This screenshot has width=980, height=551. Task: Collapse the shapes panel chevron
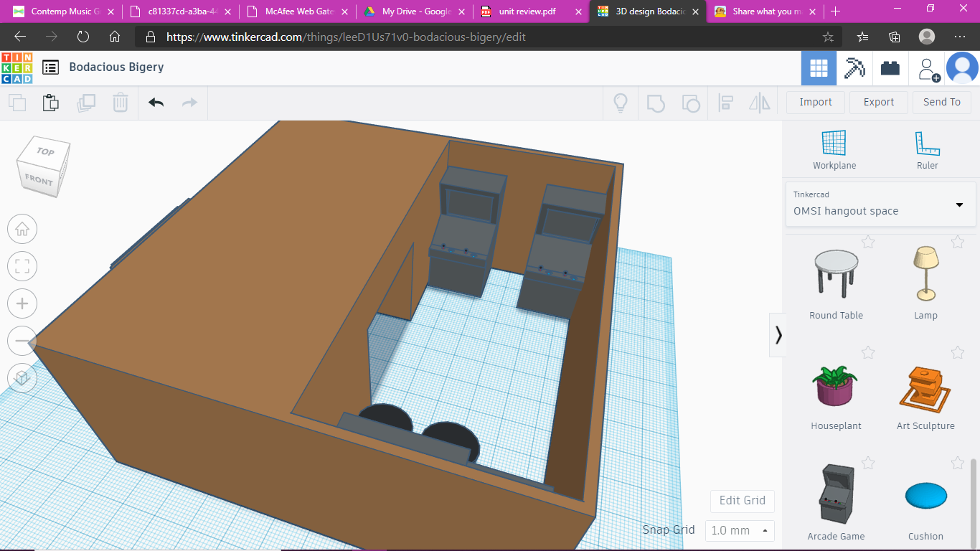(778, 335)
